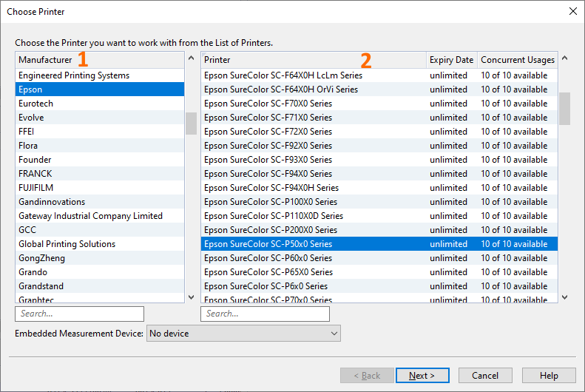
Task: Sort by Expiry Date column header
Action: (451, 60)
